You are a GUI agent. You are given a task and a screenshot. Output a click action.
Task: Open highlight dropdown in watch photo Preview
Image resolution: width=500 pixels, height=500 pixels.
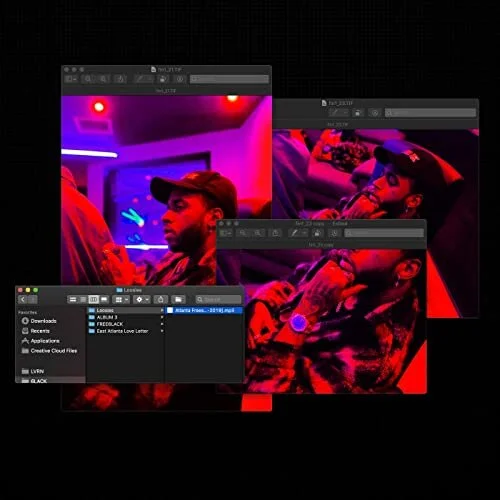point(305,233)
